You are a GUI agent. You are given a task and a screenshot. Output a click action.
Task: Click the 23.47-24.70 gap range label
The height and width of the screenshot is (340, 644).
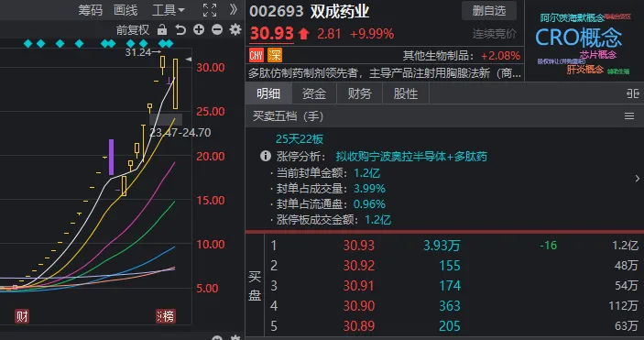tap(180, 132)
